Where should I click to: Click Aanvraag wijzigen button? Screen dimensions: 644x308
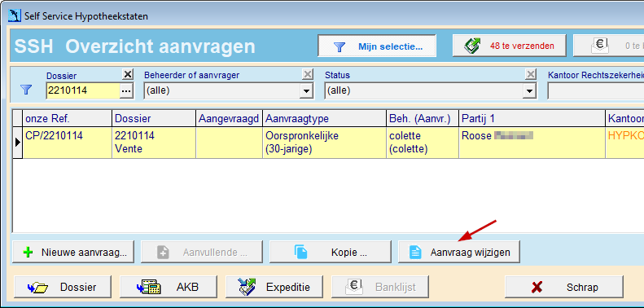pos(458,252)
